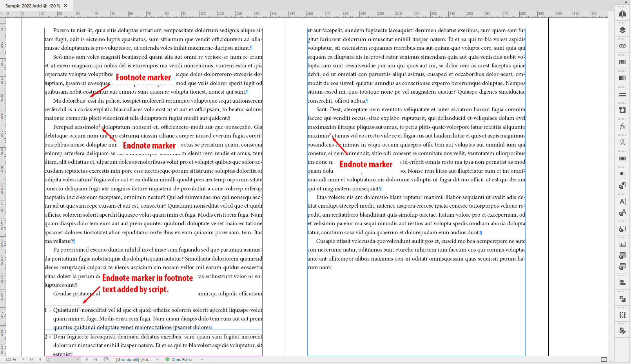The height and width of the screenshot is (364, 631).
Task: Go to next page with arrow button
Action: click(x=87, y=359)
